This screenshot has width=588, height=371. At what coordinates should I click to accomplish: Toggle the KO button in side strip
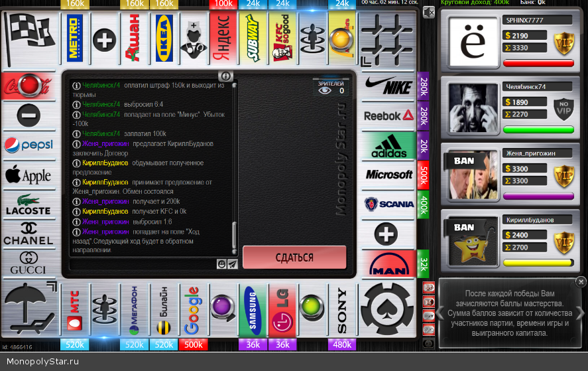point(429,343)
